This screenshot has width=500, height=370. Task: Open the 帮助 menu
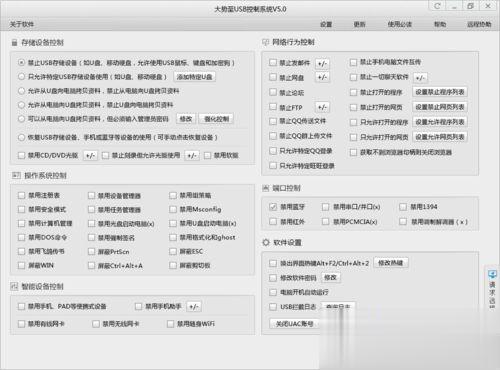click(440, 24)
